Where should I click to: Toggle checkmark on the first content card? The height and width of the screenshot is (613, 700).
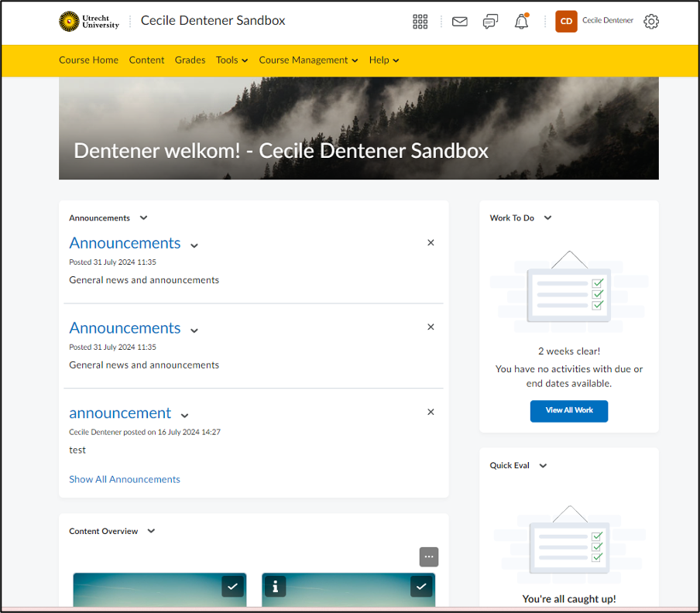[x=232, y=586]
